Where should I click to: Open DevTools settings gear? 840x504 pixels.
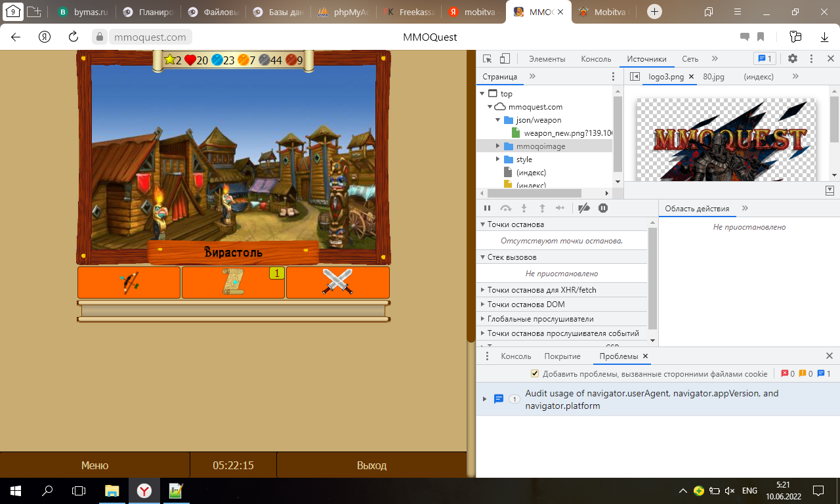pos(793,58)
